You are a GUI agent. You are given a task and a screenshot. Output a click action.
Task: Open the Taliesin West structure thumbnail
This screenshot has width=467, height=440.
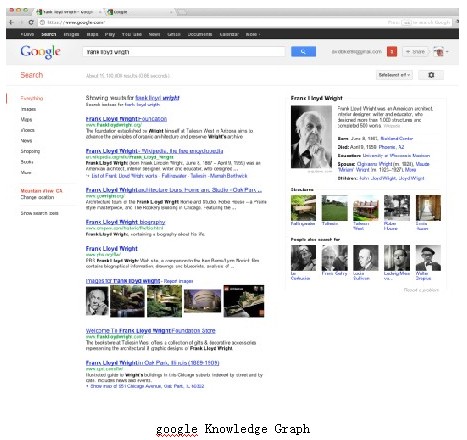[x=366, y=208]
